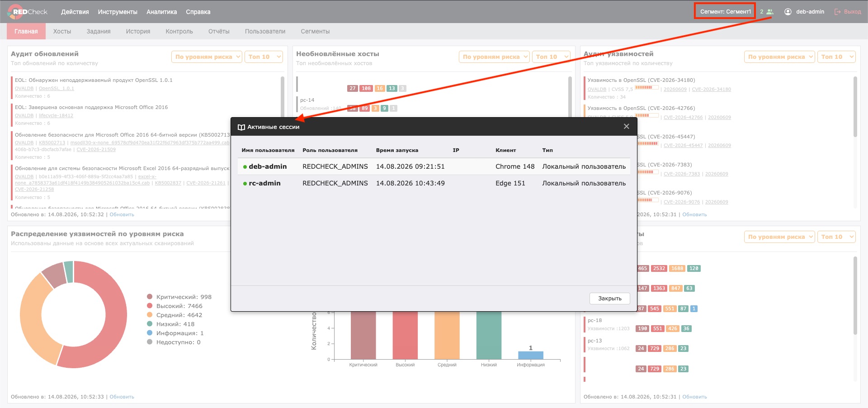Switch to the Отчёты tab
Screen dimensions: 868x408
pos(219,31)
